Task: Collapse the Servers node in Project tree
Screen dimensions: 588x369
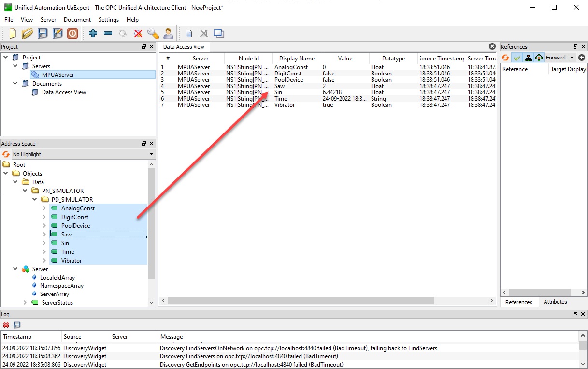Action: click(15, 66)
